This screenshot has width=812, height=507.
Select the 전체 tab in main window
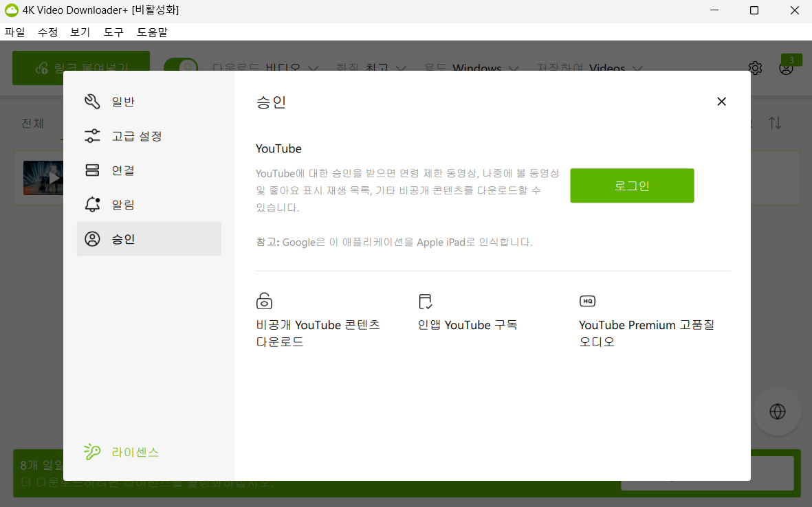(x=32, y=123)
